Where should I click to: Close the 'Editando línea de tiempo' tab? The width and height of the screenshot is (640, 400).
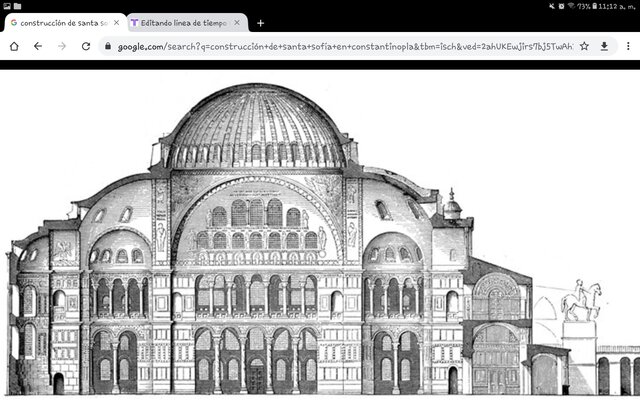tap(237, 23)
